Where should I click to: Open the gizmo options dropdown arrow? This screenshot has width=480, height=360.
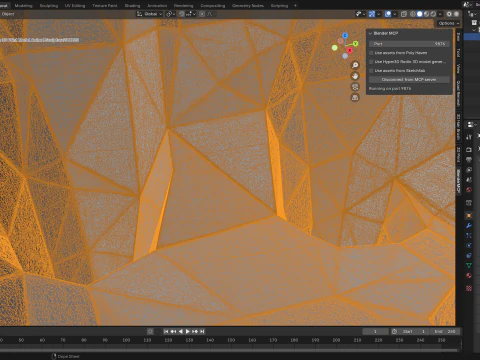379,14
